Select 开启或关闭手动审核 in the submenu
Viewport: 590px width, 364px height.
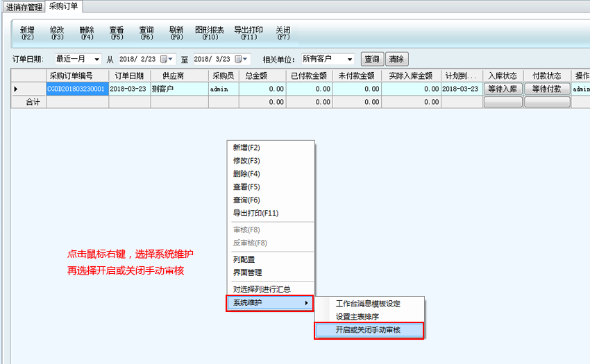pos(368,330)
